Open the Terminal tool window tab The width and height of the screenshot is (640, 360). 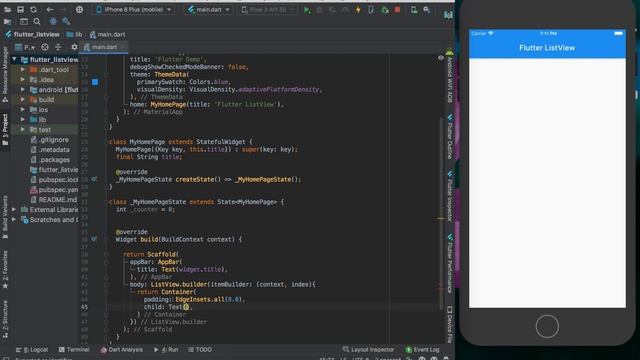[74, 350]
